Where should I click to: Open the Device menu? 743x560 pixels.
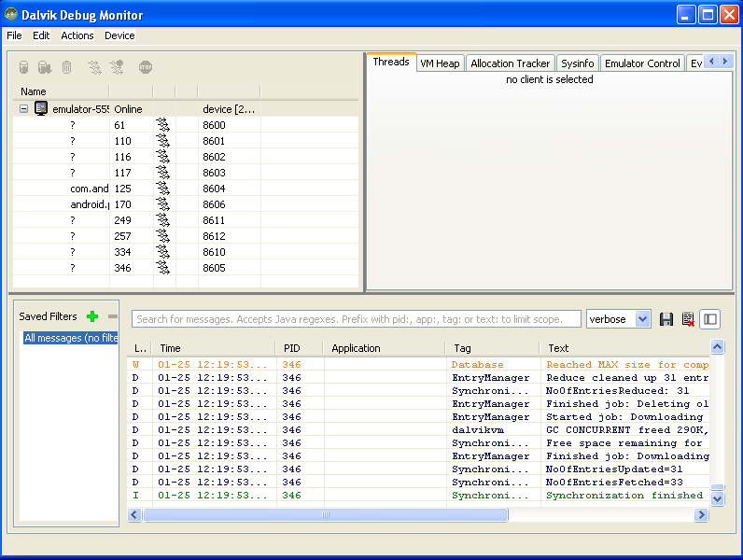119,35
